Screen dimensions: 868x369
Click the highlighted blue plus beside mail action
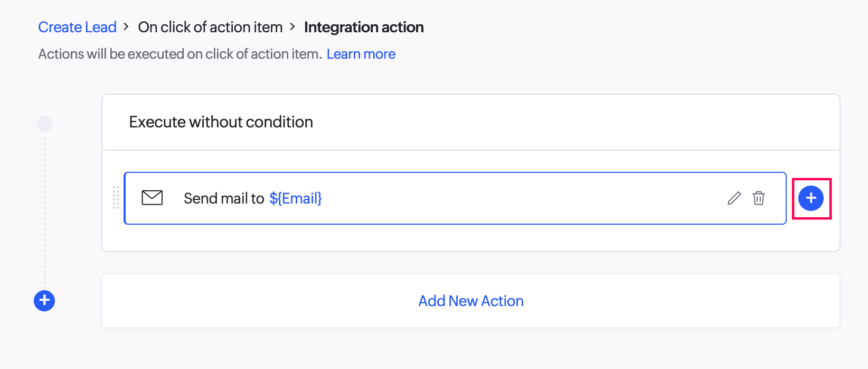click(811, 198)
